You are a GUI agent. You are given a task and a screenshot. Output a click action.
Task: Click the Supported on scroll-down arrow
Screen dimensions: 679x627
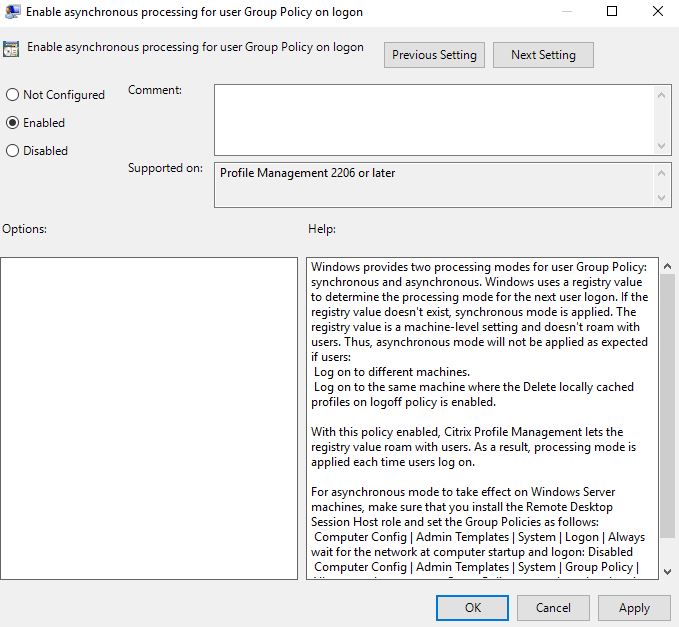(663, 198)
